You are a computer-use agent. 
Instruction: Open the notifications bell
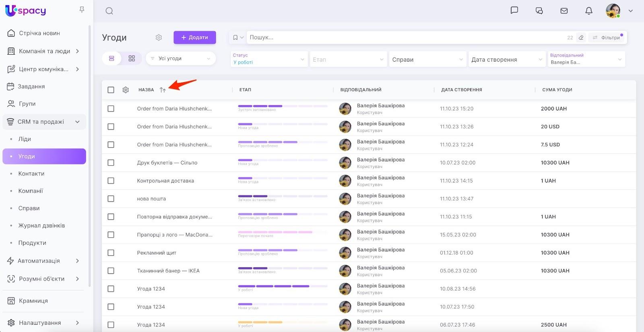pos(588,11)
